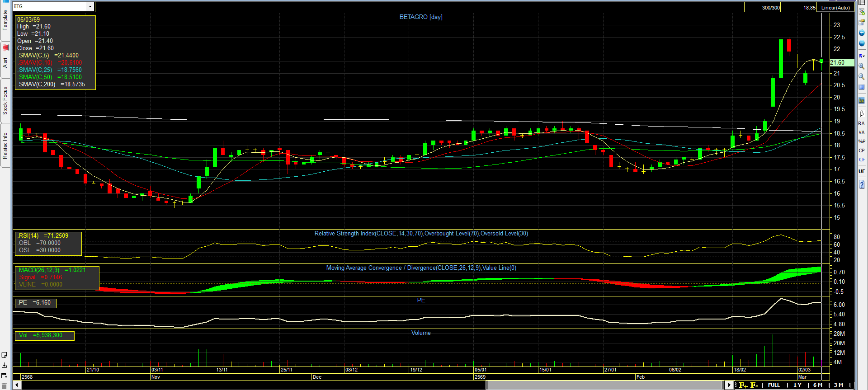Click the %P button in right toolbar
868x390 pixels.
(862, 141)
